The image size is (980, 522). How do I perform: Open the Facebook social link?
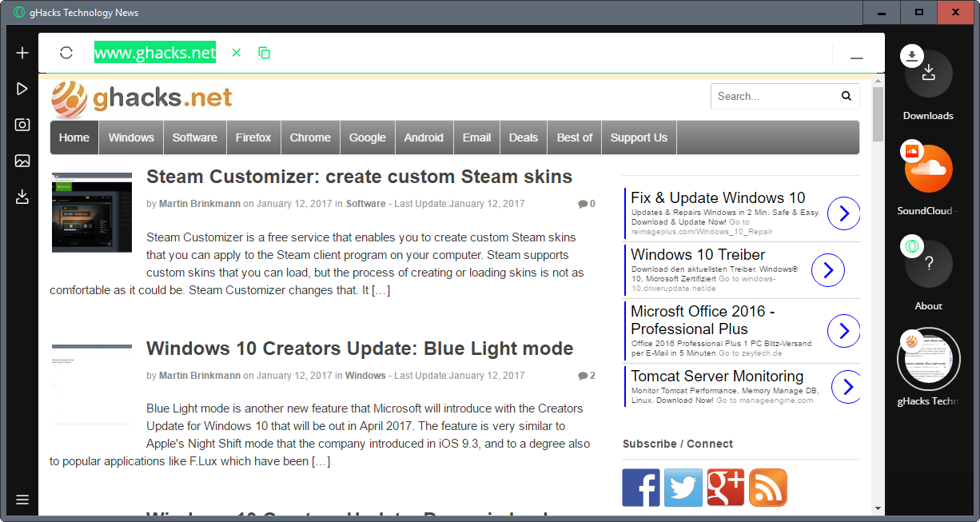[x=641, y=488]
